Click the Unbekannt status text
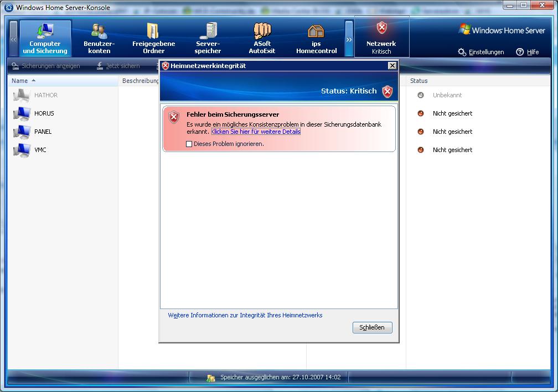 [447, 95]
